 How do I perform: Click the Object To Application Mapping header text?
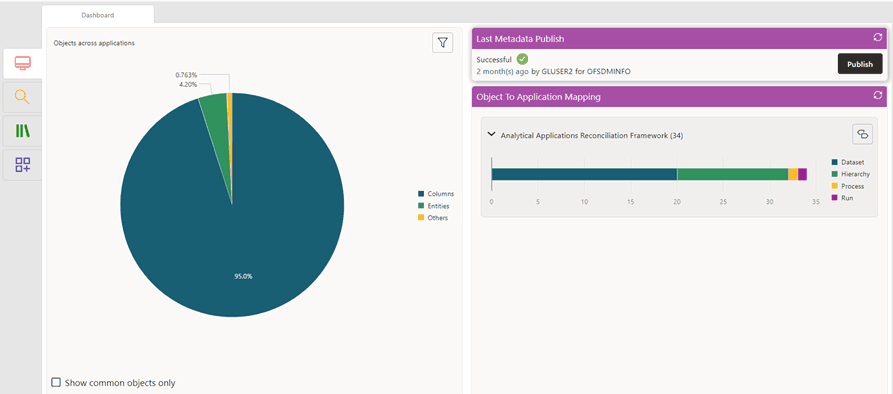[538, 97]
